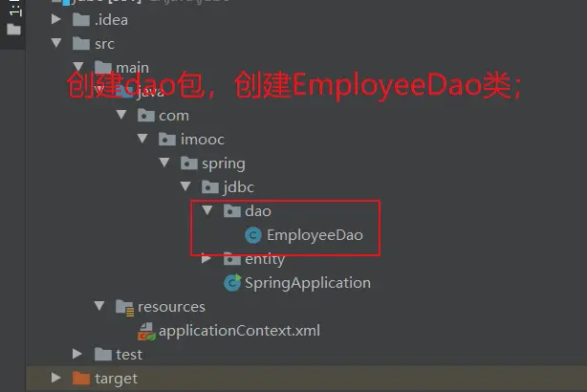Expand the target folder arrow

55,378
